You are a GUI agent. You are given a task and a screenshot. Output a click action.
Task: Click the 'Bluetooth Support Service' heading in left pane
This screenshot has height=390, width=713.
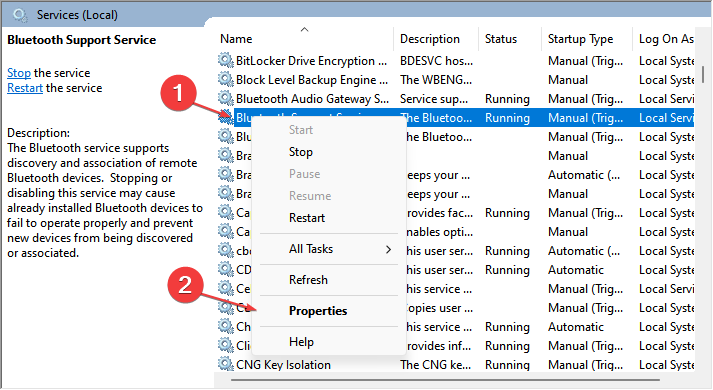81,40
